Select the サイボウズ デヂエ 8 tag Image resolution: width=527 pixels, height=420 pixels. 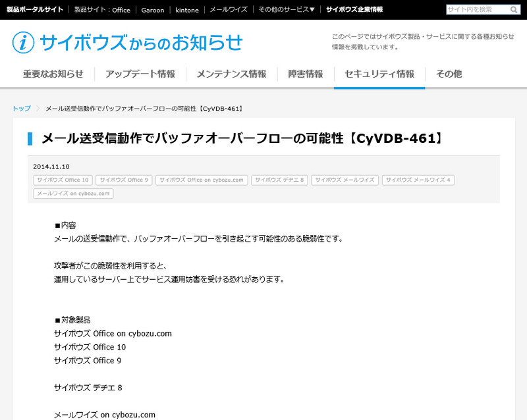(279, 180)
